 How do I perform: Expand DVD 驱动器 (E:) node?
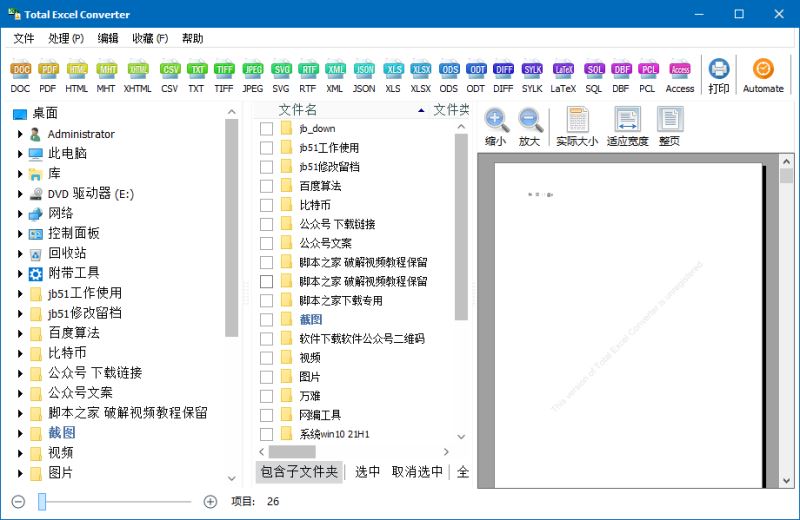(20, 194)
